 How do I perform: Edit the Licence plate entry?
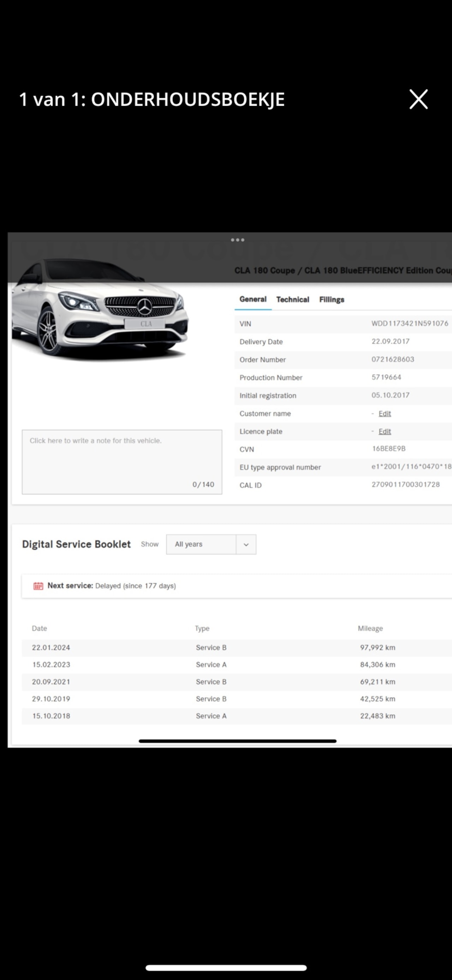(x=385, y=431)
